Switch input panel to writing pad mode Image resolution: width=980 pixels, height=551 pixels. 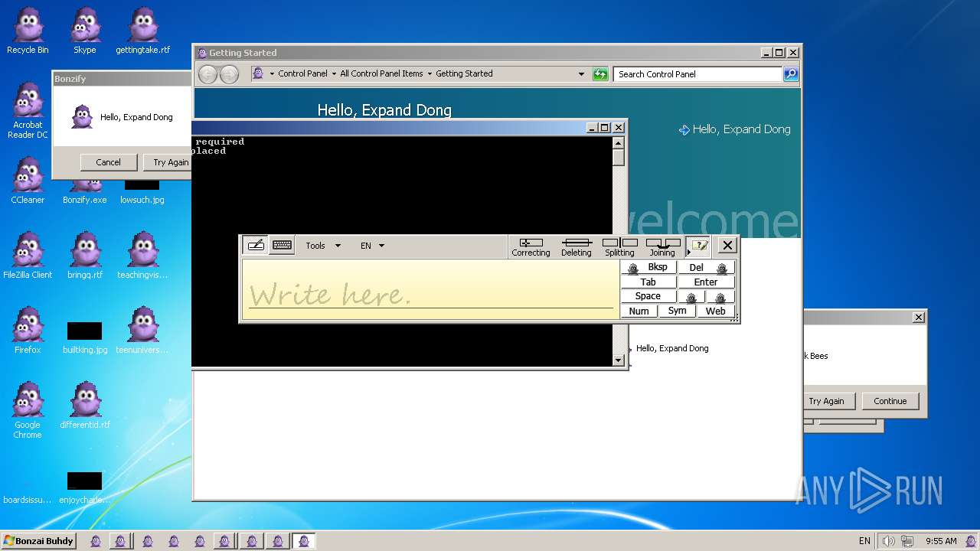click(256, 246)
